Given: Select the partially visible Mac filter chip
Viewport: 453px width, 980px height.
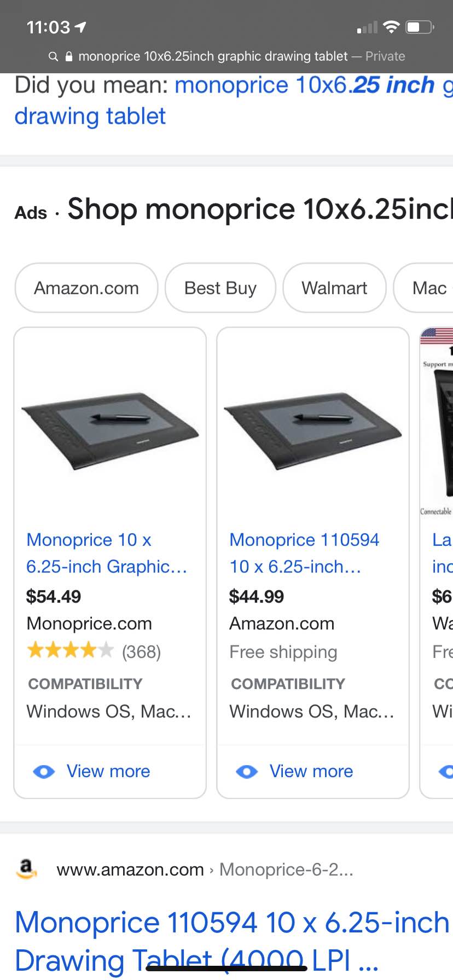Looking at the screenshot, I should tap(423, 288).
